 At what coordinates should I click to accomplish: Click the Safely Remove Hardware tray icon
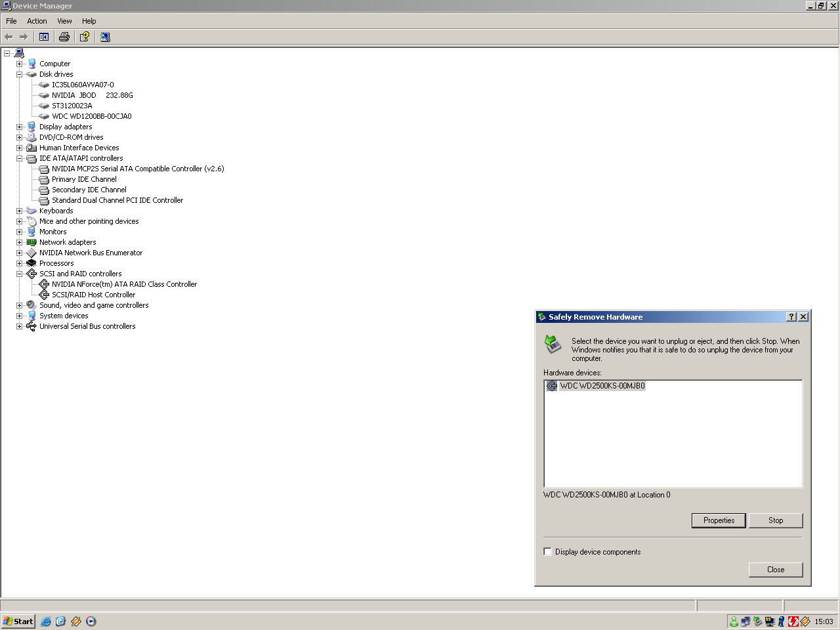point(757,621)
